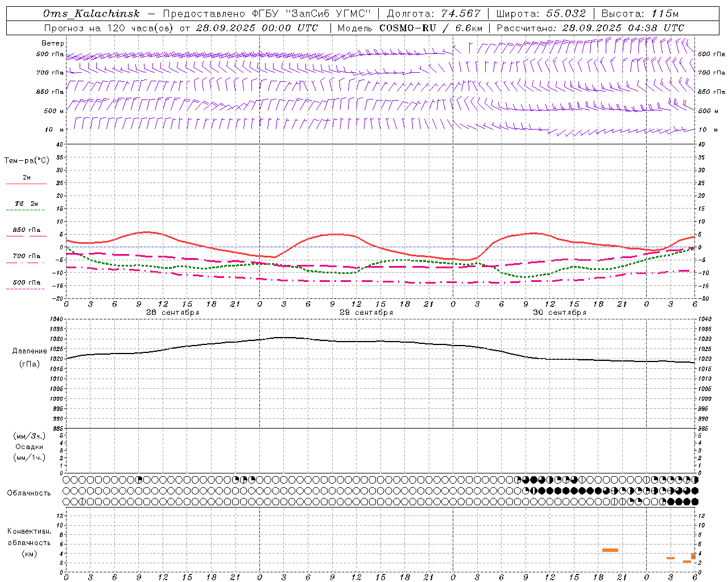Click the Td 2м dew point legend entry
Screen dimensions: 728x582
(x=27, y=203)
